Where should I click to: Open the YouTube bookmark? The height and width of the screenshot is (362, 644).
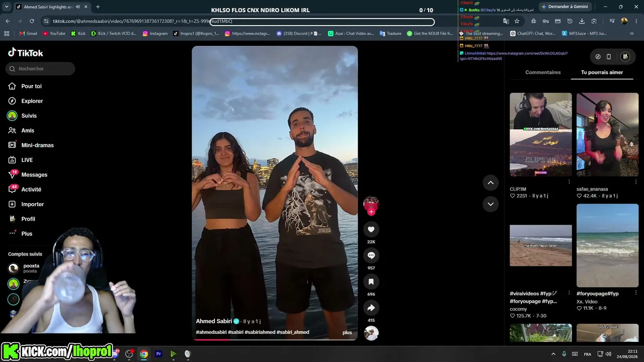(x=54, y=34)
